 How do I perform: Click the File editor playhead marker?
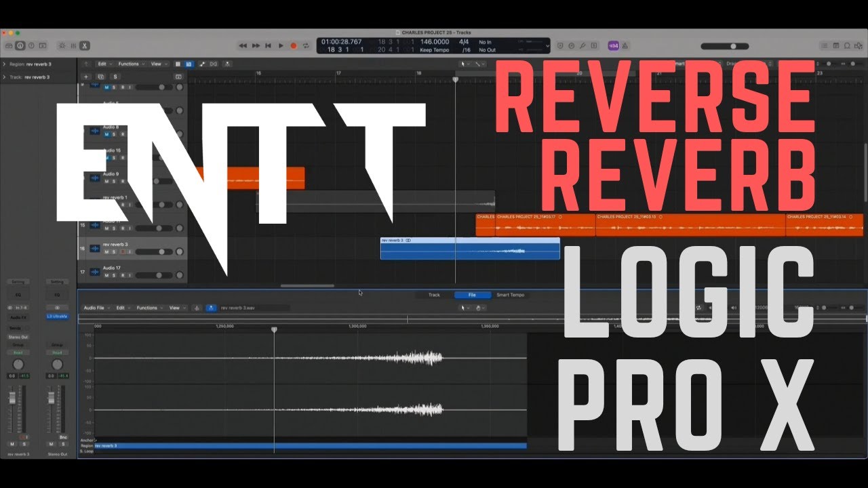coord(274,329)
